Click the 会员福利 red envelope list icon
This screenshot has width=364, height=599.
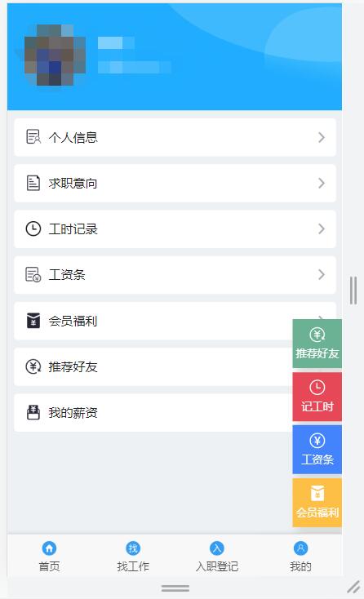pos(33,321)
